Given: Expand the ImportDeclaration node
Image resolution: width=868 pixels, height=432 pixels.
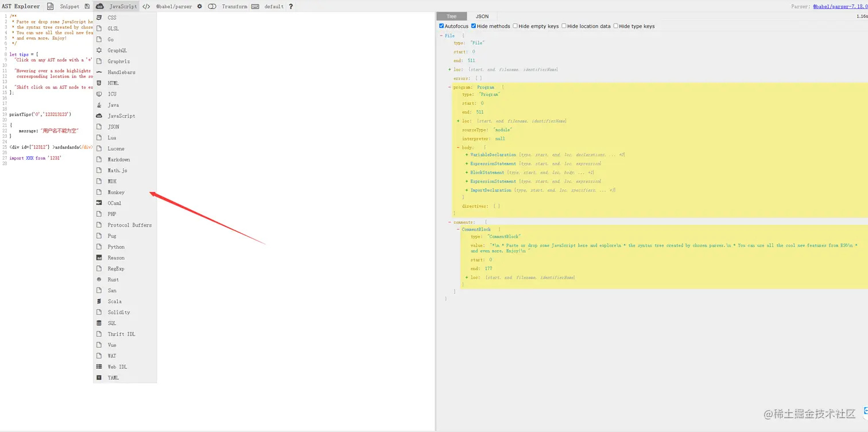Looking at the screenshot, I should pyautogui.click(x=467, y=190).
